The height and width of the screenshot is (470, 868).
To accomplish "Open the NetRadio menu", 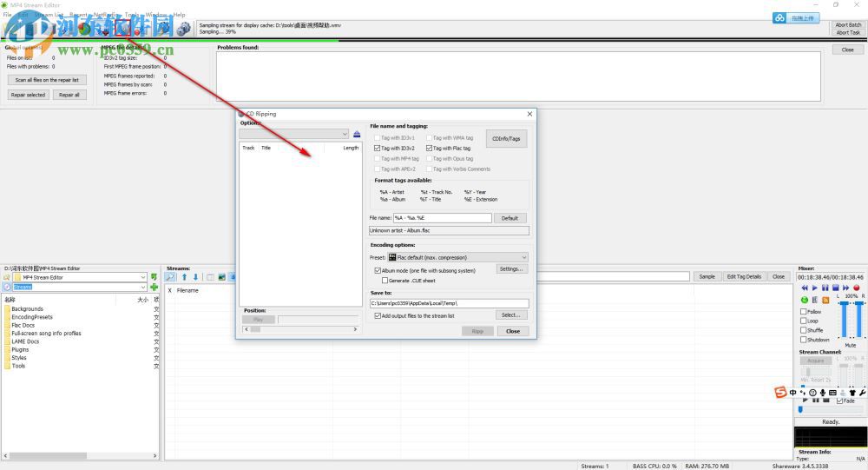I will [x=105, y=15].
